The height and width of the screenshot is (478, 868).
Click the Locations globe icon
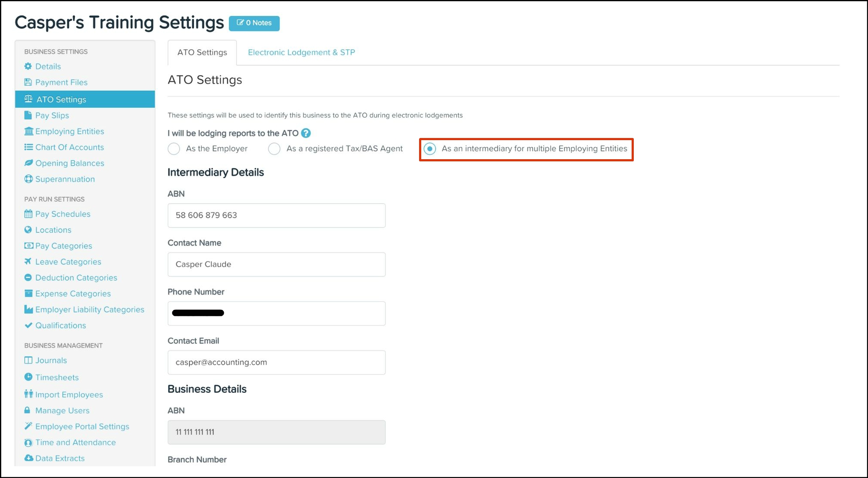click(x=28, y=230)
